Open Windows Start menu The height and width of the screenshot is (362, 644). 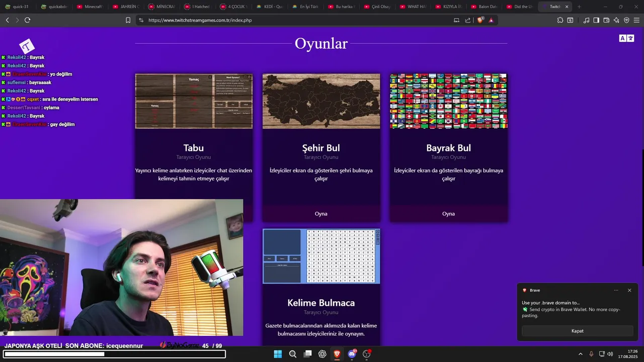coord(278,354)
